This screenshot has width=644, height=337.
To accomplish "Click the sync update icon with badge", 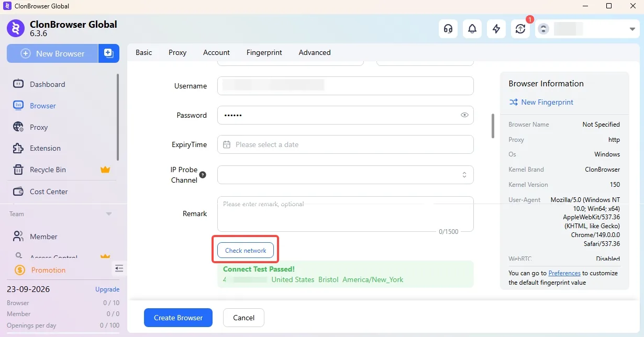I will coord(520,29).
